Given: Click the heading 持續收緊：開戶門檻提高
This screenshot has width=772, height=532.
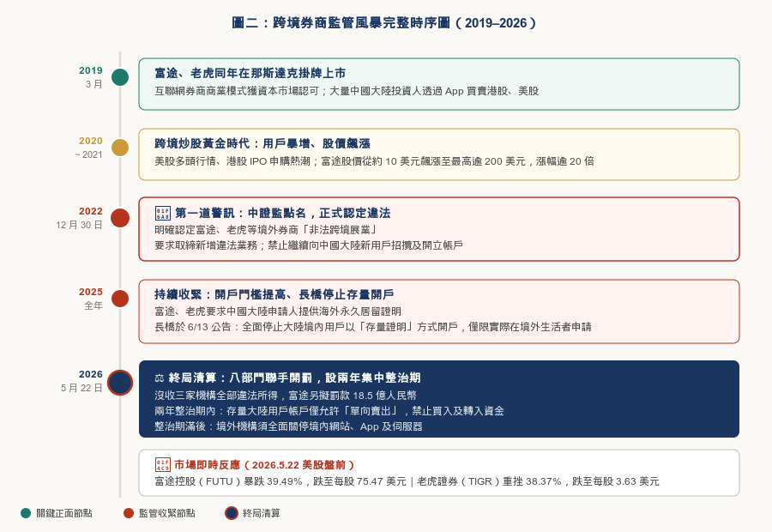Looking at the screenshot, I should [274, 294].
